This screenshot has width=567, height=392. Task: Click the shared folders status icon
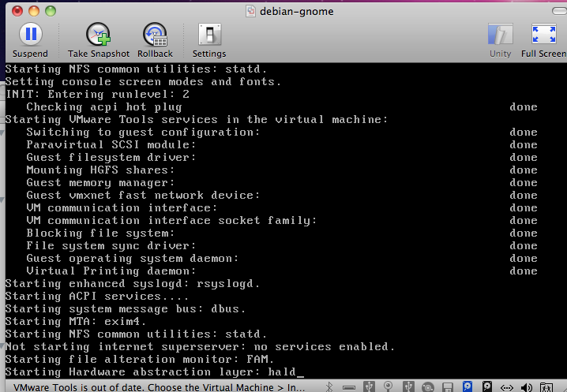coord(546,387)
